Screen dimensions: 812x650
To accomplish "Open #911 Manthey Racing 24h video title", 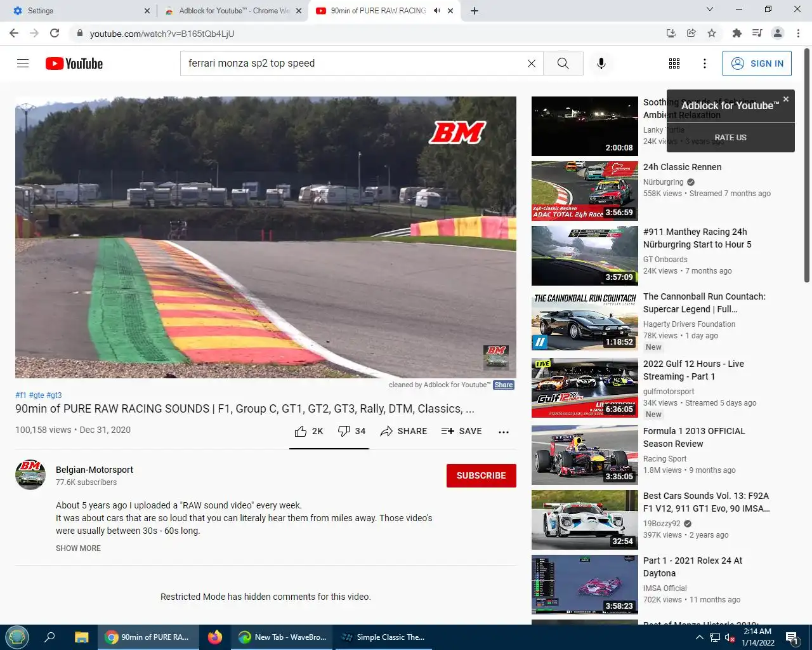I will point(697,238).
